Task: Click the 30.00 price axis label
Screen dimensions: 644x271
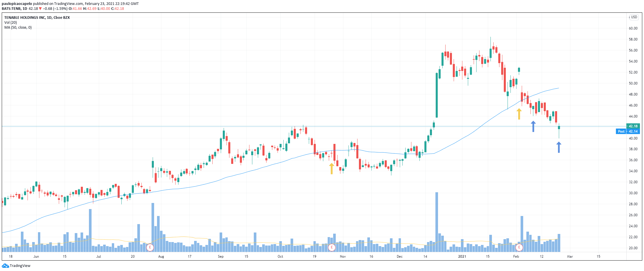Action: (x=633, y=193)
